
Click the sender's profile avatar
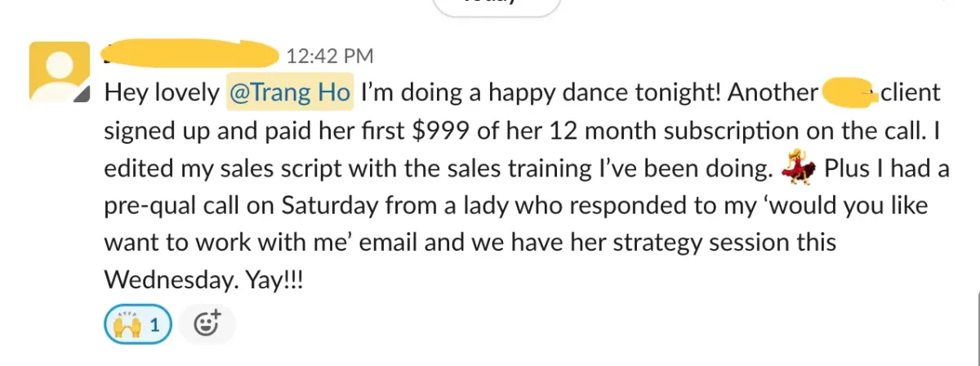tap(58, 74)
